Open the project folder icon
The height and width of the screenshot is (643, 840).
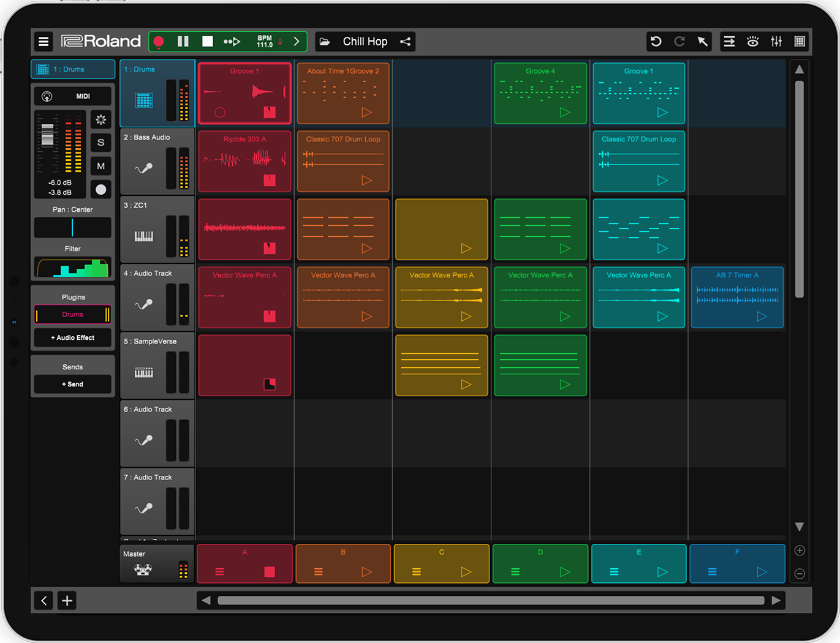tap(325, 42)
